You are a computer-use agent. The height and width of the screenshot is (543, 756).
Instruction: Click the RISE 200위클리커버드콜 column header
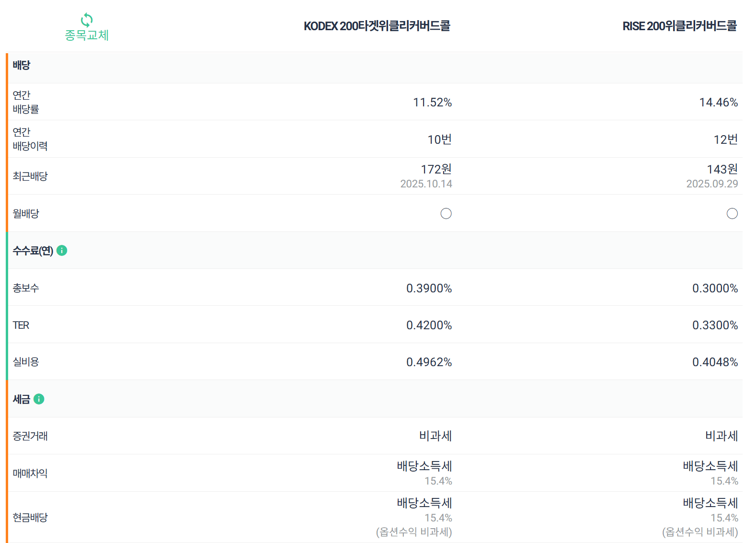tap(679, 26)
